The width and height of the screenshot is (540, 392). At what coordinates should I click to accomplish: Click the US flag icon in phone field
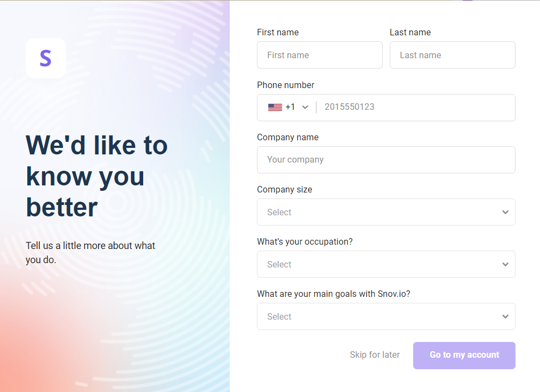[275, 107]
